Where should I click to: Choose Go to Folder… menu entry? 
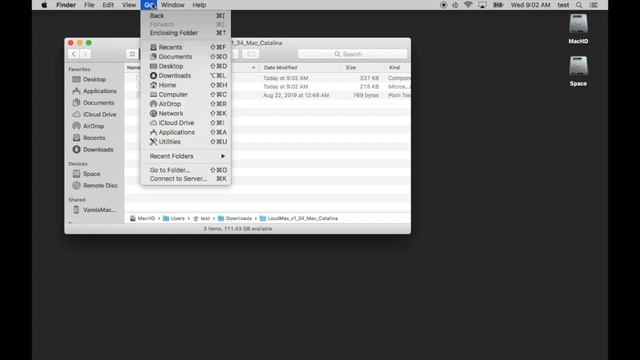[x=186, y=170]
